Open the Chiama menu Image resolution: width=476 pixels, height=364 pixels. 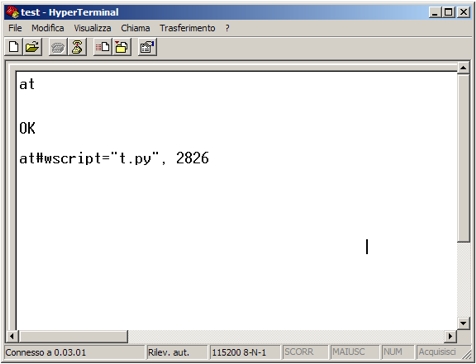point(135,28)
